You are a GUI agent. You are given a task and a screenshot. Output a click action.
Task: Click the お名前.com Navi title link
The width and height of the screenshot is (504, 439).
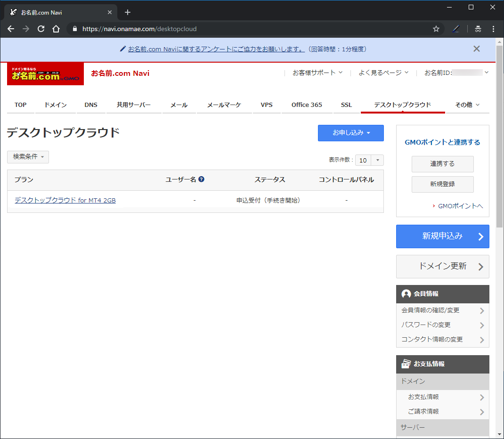point(120,73)
